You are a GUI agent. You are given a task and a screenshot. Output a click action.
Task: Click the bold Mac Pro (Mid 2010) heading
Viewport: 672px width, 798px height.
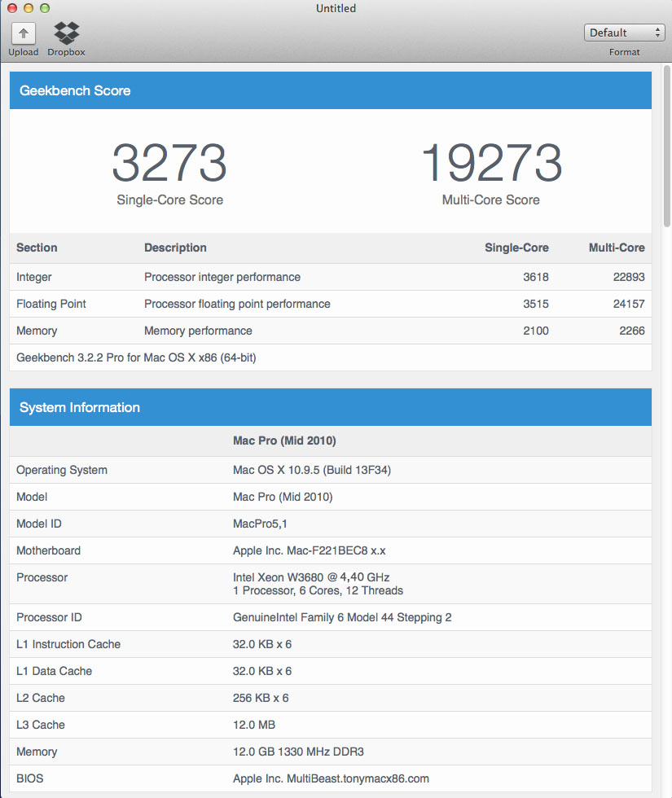284,441
